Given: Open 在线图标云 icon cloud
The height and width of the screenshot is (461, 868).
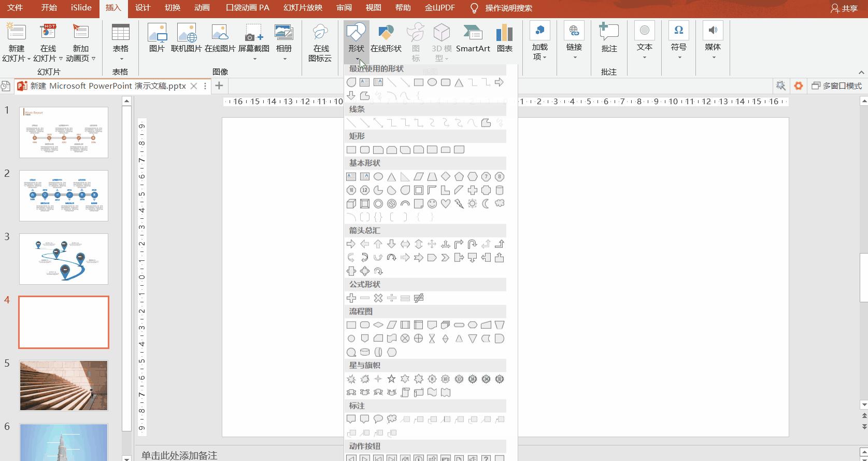Looking at the screenshot, I should (x=320, y=43).
